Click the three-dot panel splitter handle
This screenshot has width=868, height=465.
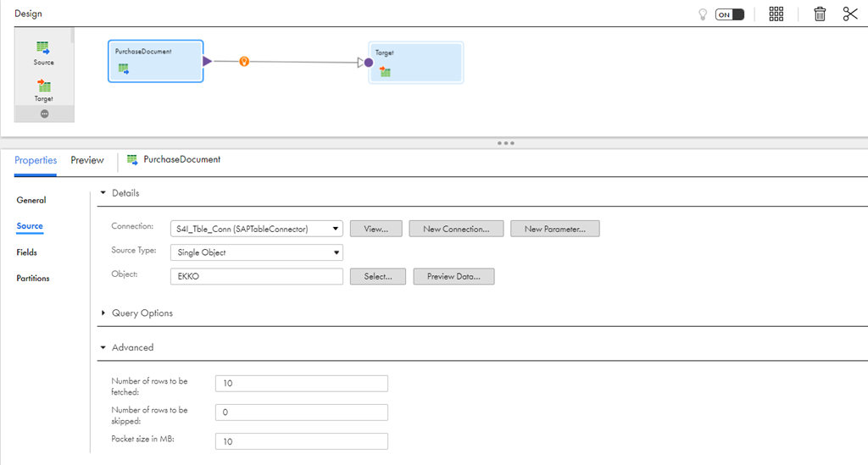point(505,143)
